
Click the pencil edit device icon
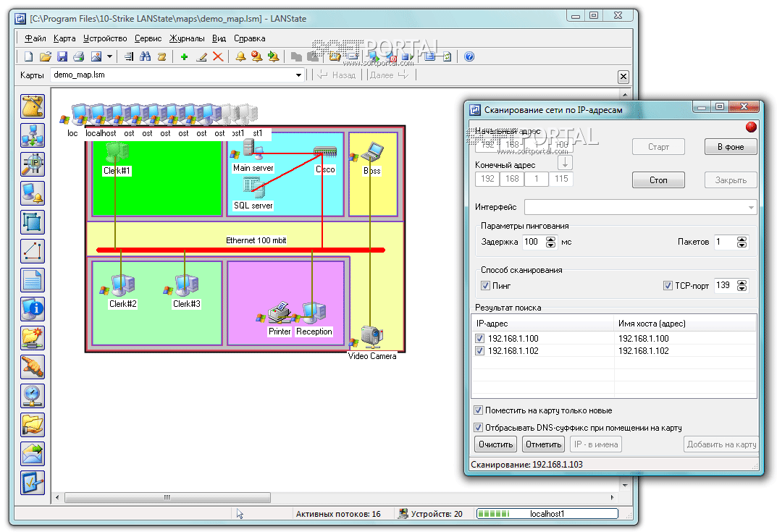point(201,57)
